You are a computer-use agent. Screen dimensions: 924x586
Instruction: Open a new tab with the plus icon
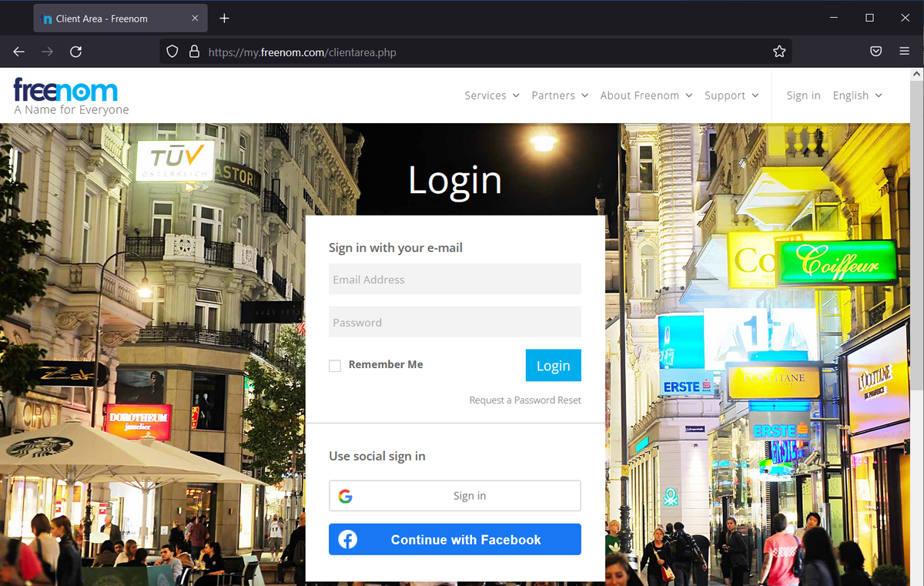[x=224, y=18]
